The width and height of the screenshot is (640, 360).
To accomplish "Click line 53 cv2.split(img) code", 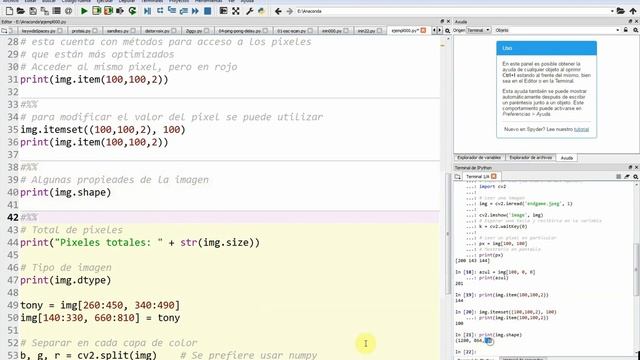I will [x=89, y=355].
